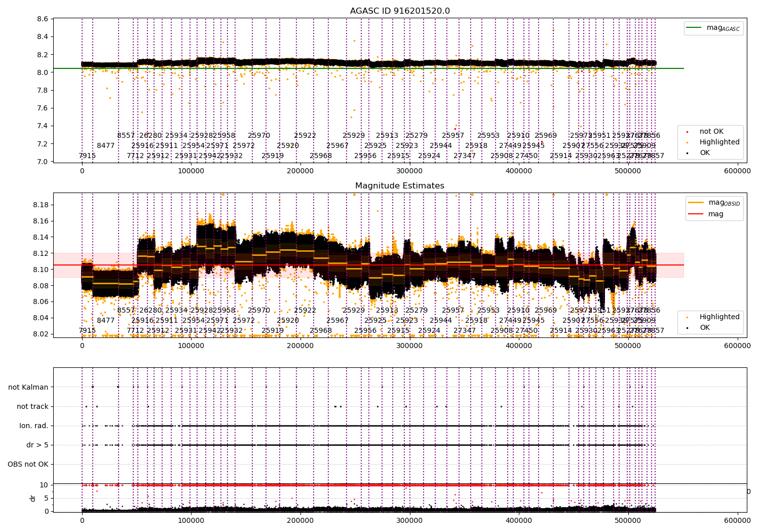This screenshot has height=532, width=760.
Task: Click the '8.18' y-axis tick label
Action: coord(41,205)
